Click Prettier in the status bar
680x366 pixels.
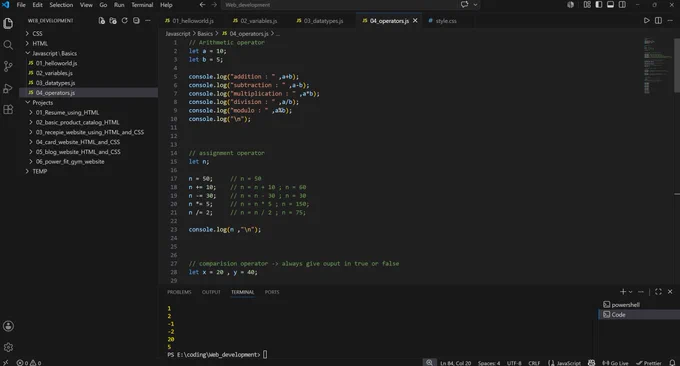pos(649,363)
